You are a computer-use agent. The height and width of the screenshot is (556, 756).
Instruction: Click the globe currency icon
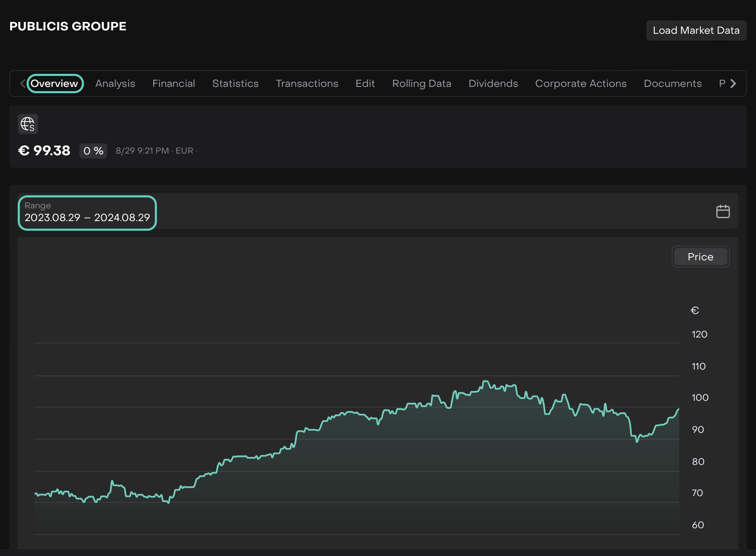(x=28, y=124)
